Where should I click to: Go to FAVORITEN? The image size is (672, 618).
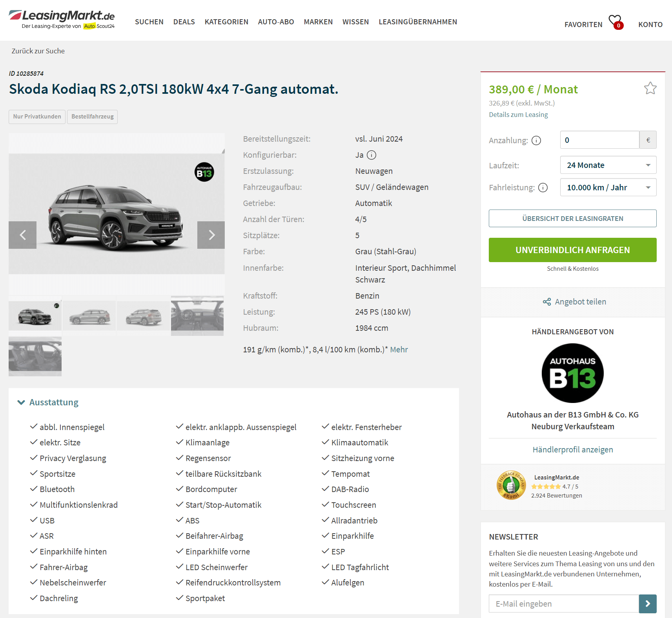pos(583,25)
